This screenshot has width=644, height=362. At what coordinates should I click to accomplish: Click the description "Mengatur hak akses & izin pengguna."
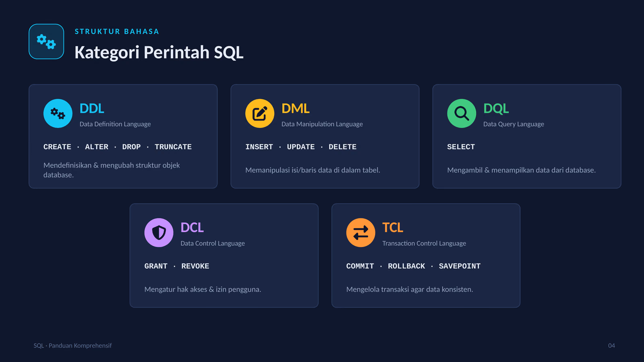pos(203,289)
